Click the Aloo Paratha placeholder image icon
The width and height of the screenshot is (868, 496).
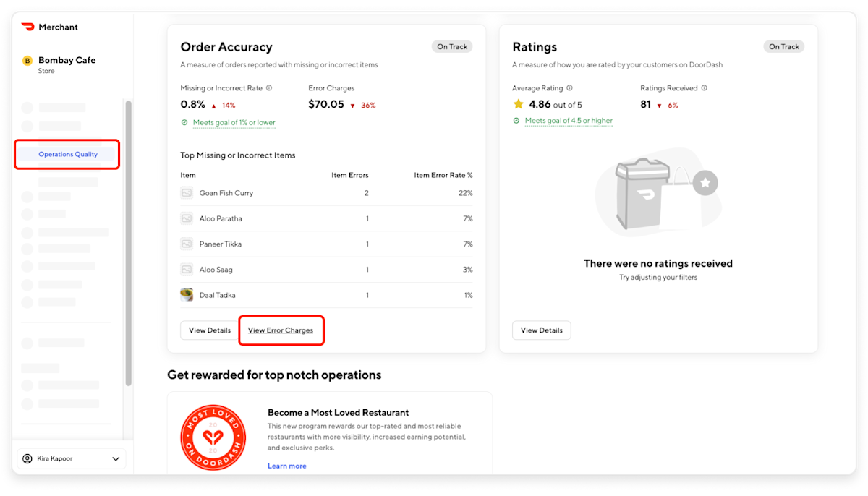coord(187,218)
